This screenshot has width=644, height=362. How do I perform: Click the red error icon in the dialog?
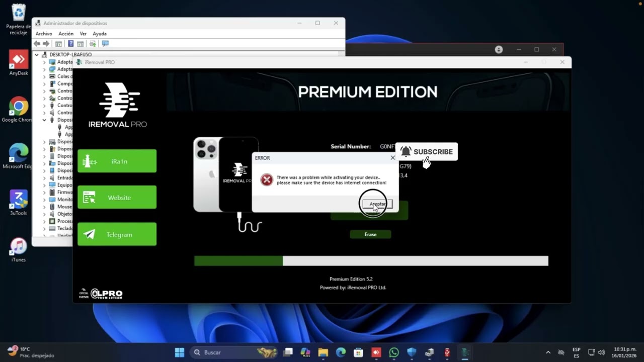pos(267,180)
